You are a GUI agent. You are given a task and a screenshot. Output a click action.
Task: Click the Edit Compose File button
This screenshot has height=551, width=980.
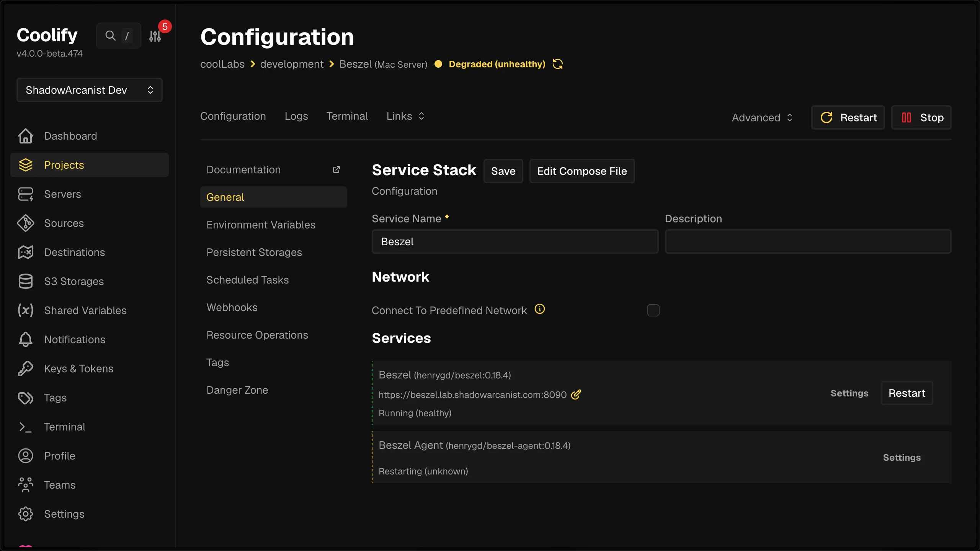click(x=582, y=171)
